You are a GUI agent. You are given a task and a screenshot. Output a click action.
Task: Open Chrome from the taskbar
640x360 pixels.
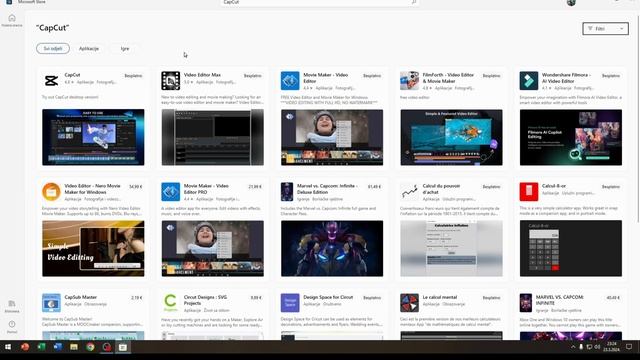[90, 347]
